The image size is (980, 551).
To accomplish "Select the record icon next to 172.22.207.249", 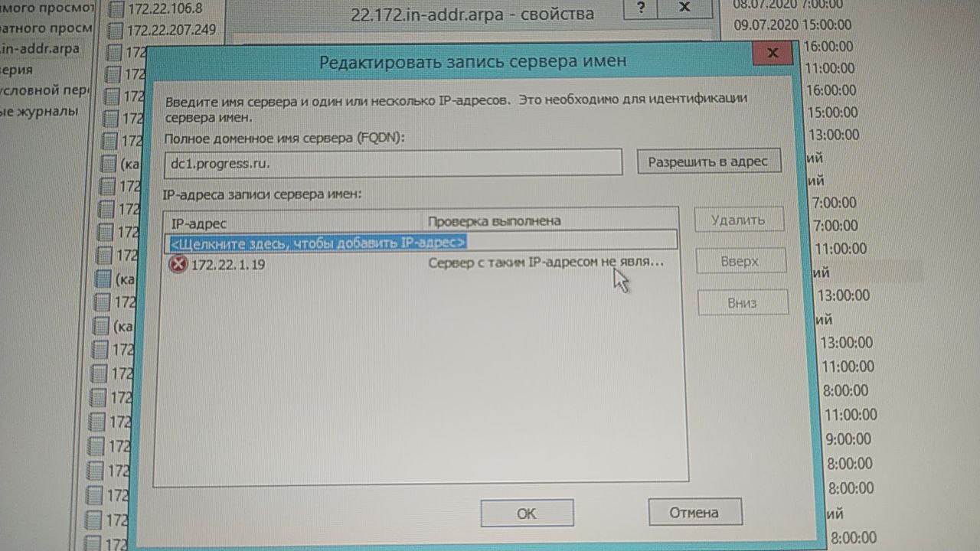I will point(116,31).
